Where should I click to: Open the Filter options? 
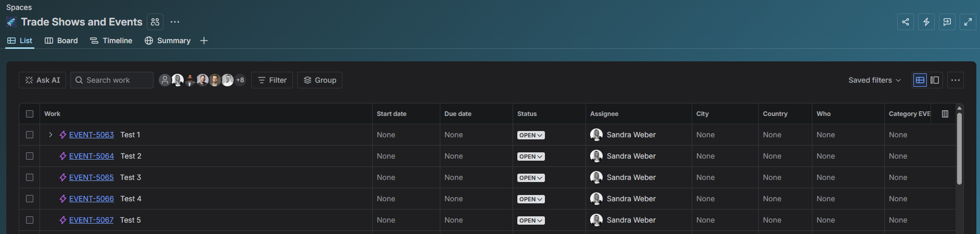coord(272,80)
